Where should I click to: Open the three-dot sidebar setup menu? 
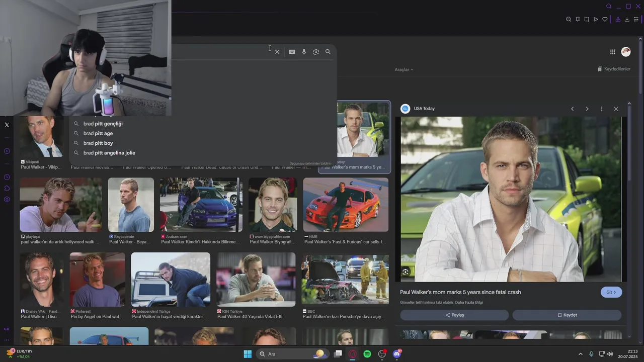(x=7, y=339)
